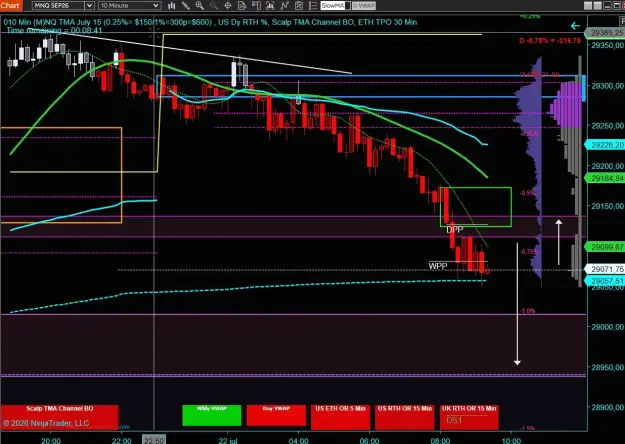Click the zoom out magnifier icon
625x444 pixels.
tap(214, 6)
